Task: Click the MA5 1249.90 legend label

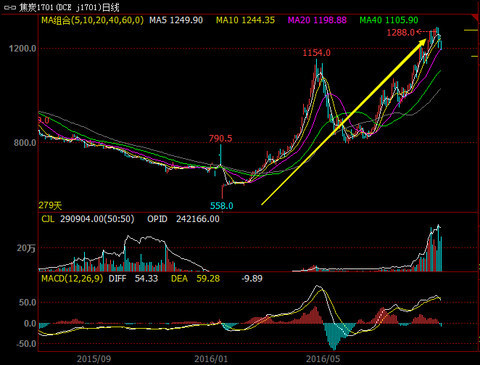Action: pyautogui.click(x=176, y=20)
